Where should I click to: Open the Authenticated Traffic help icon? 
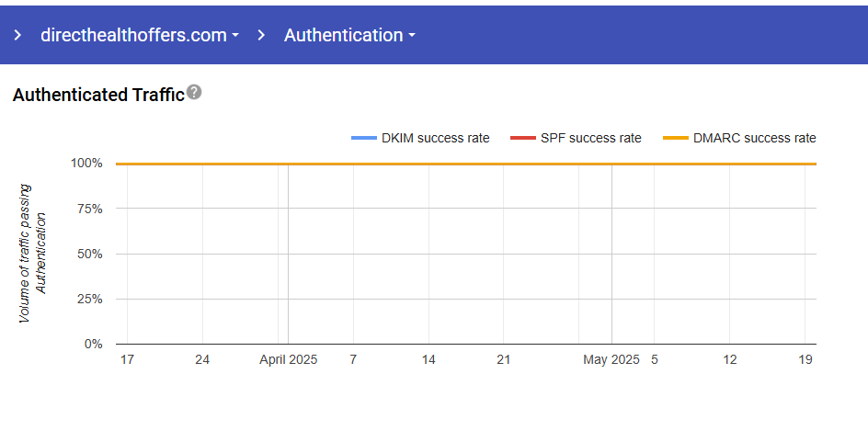pos(194,92)
